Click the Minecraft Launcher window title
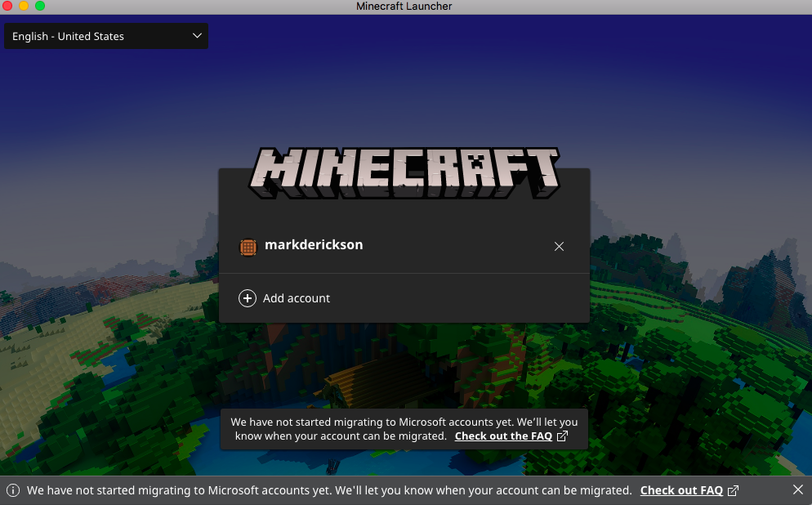The width and height of the screenshot is (812, 505). 404,7
